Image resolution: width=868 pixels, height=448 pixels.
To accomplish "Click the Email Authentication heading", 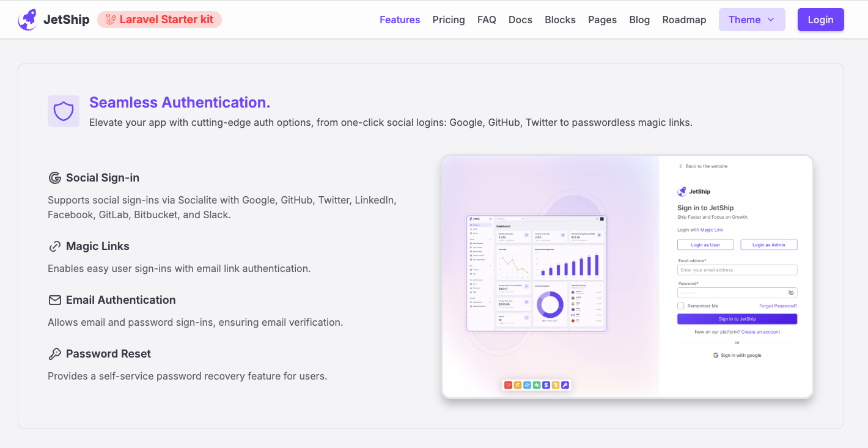I will (x=121, y=300).
